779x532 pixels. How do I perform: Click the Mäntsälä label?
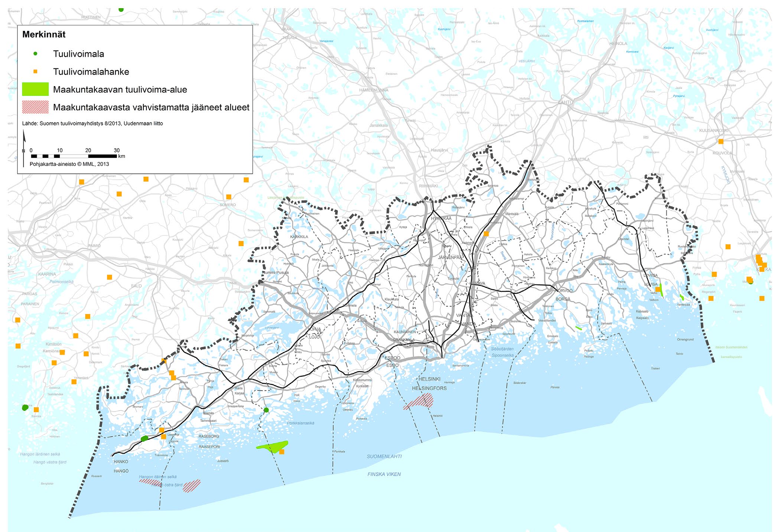[x=512, y=214]
